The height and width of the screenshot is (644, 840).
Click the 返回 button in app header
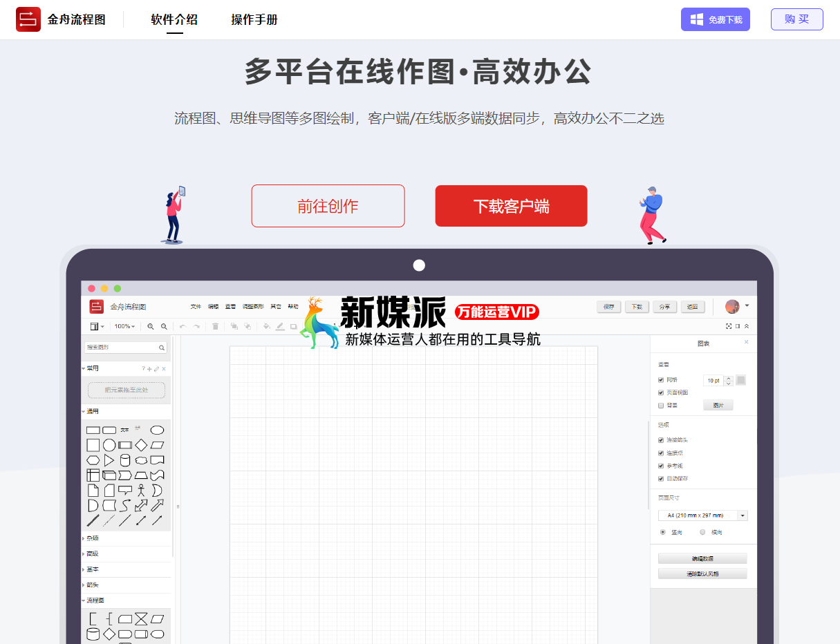[693, 307]
